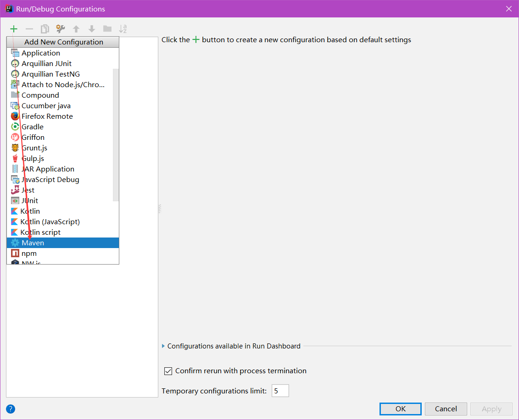Viewport: 519px width, 420px height.
Task: Click the JUnit icon
Action: (15, 200)
